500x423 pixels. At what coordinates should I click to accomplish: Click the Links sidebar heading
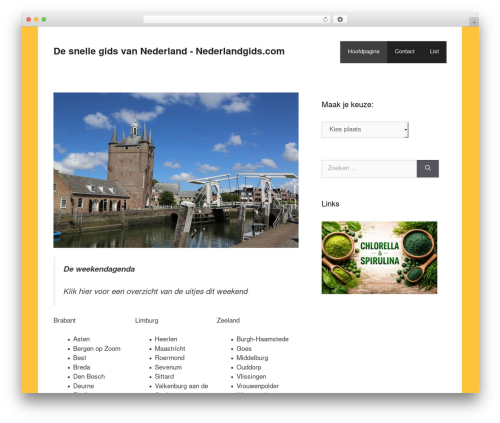click(x=330, y=204)
